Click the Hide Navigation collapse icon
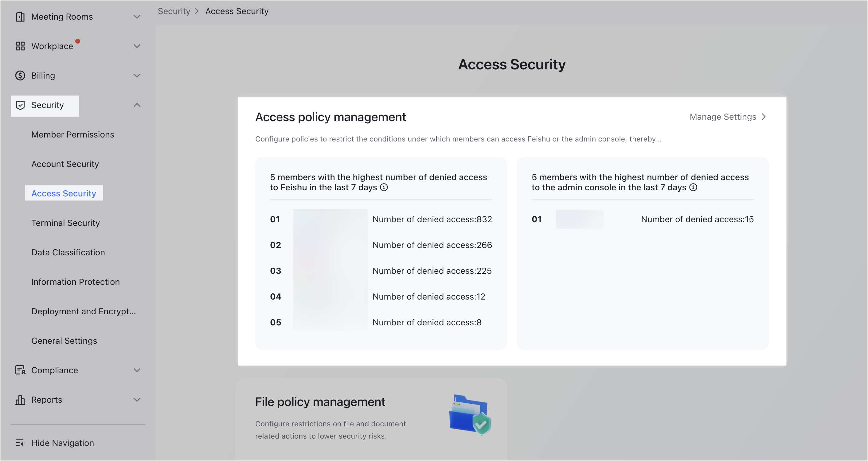This screenshot has width=868, height=461. (x=20, y=443)
